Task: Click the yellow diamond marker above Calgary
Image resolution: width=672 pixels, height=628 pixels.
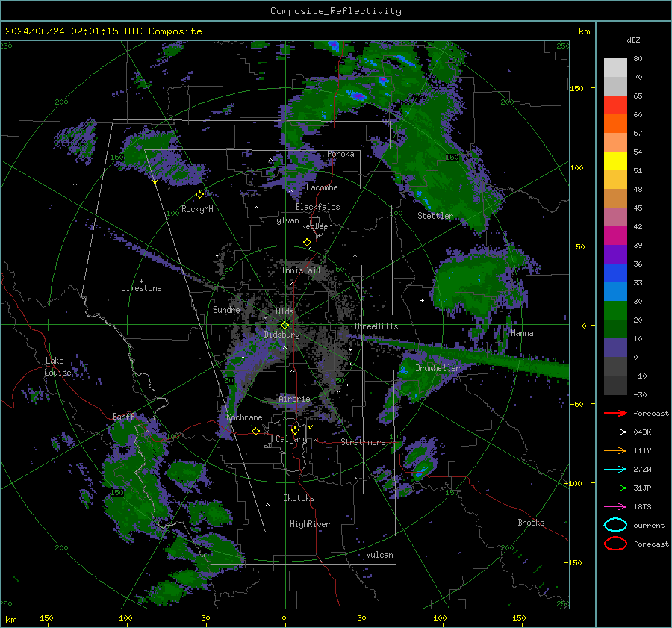Action: [295, 430]
